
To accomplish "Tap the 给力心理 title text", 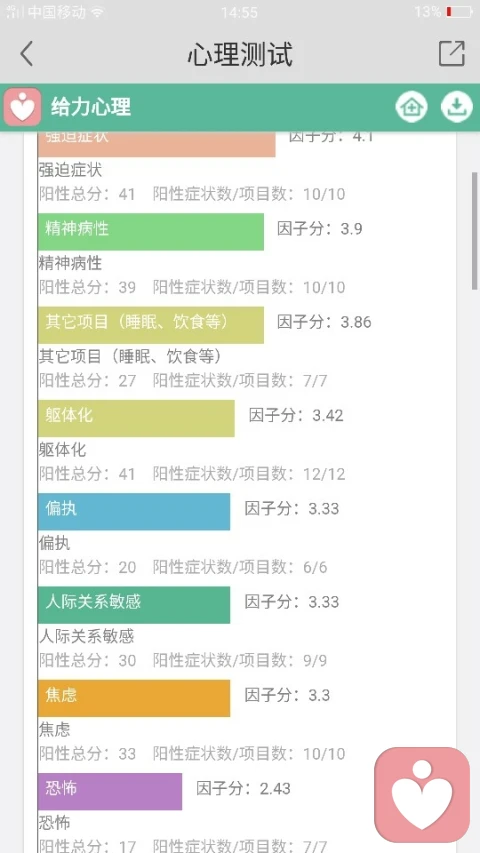I will click(91, 107).
